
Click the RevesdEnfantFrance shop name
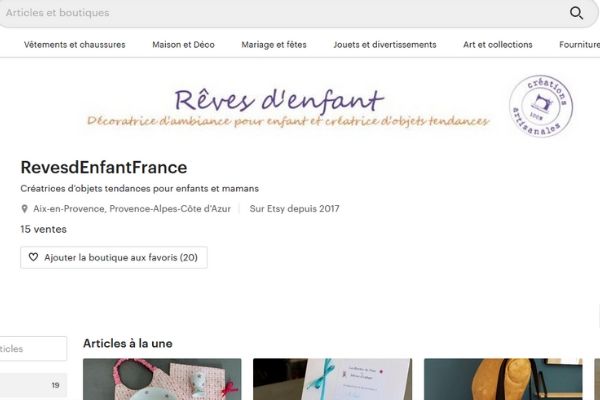click(x=104, y=167)
